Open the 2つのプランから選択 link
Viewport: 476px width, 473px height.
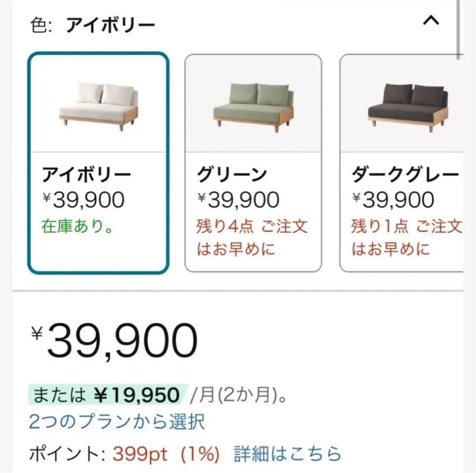(x=117, y=421)
